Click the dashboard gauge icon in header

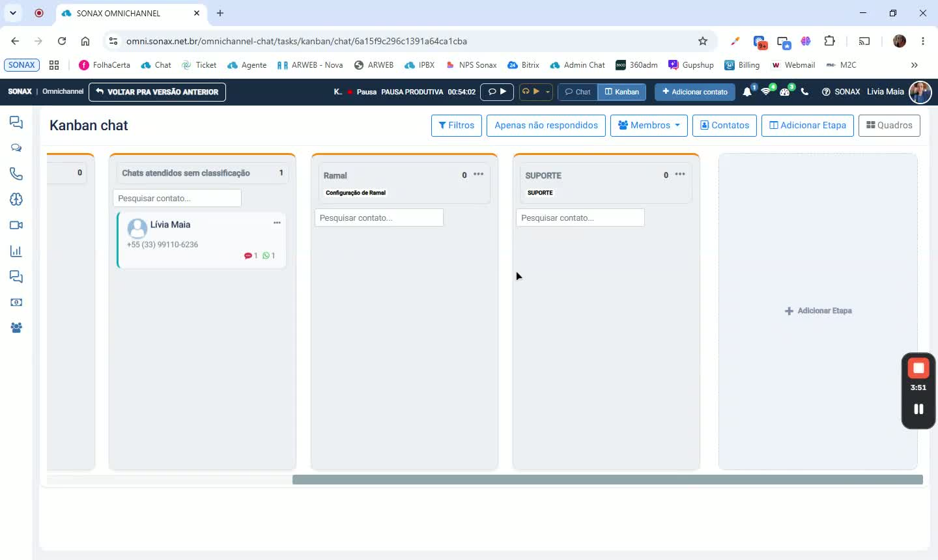coord(785,92)
